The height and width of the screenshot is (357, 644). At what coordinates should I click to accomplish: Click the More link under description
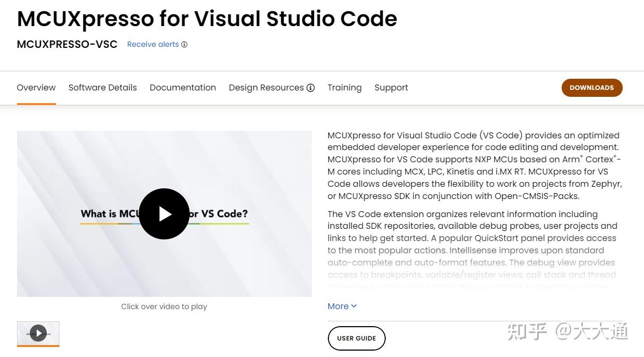(338, 306)
